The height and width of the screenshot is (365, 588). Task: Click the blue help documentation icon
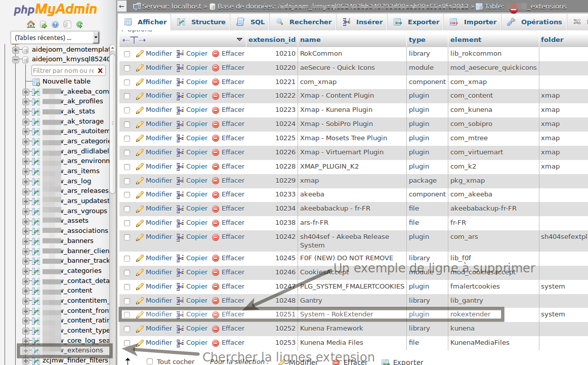(x=55, y=25)
